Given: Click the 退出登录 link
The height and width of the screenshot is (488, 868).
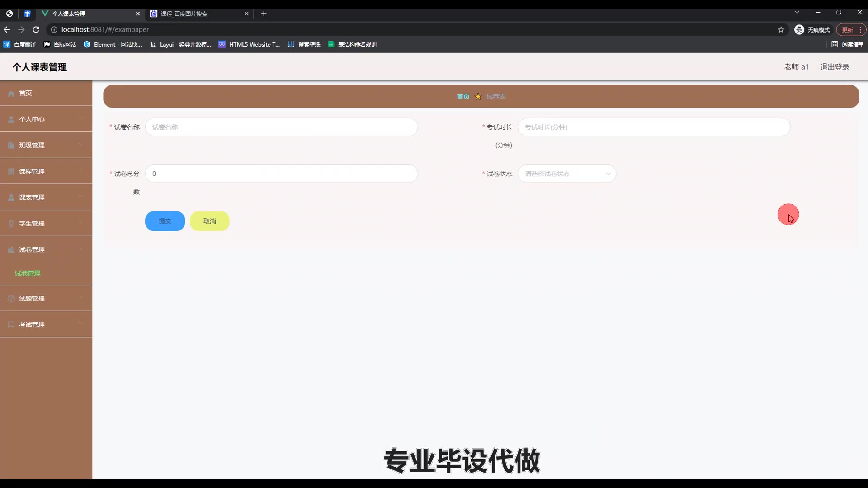Looking at the screenshot, I should (835, 67).
